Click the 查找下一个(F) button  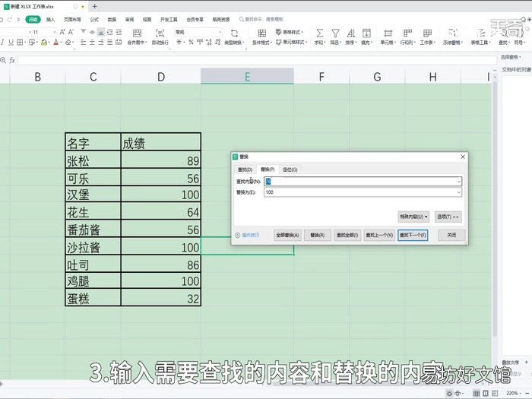point(413,235)
